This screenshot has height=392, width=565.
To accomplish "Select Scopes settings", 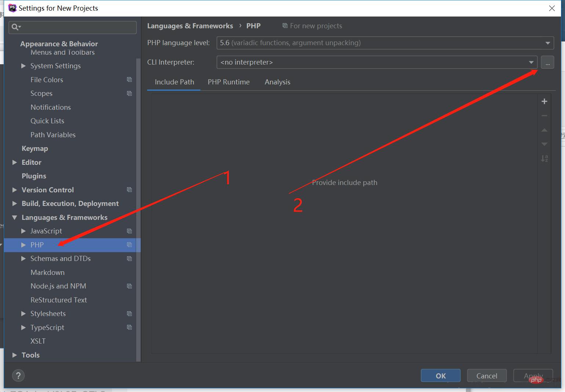I will tap(41, 94).
